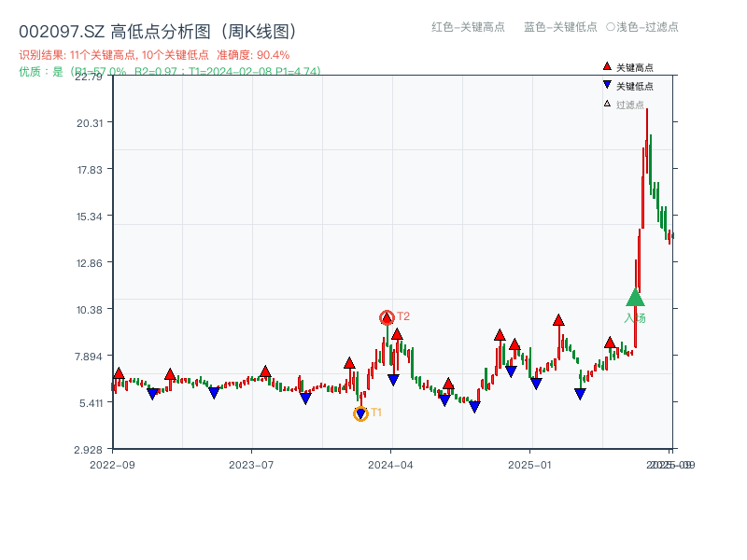Viewport: 747px width, 560px height.
Task: Click the 7.894 y-axis label
Action: (89, 357)
